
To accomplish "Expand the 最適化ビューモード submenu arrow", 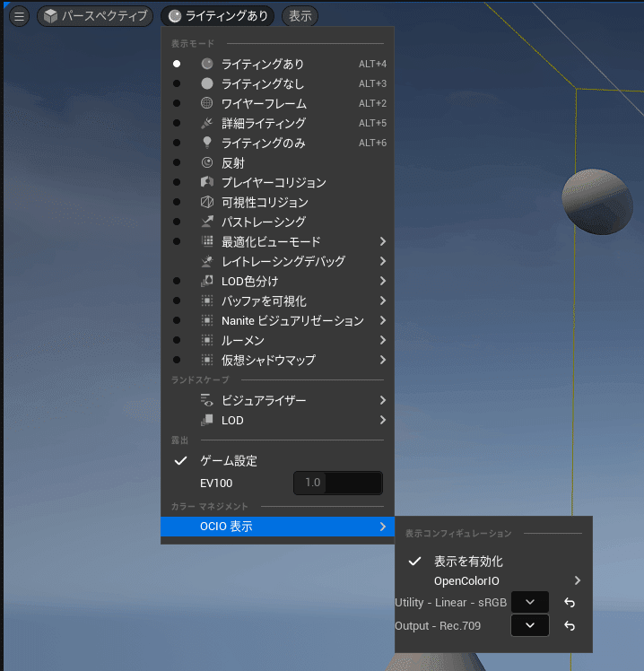I will coord(383,241).
